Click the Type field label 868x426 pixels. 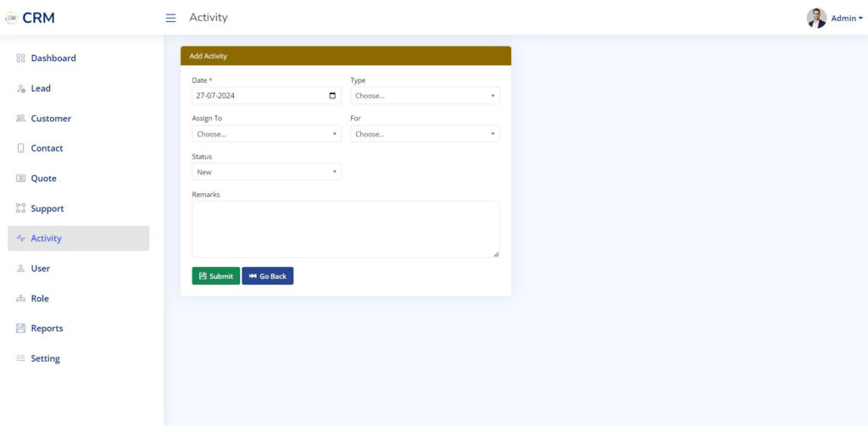click(359, 80)
